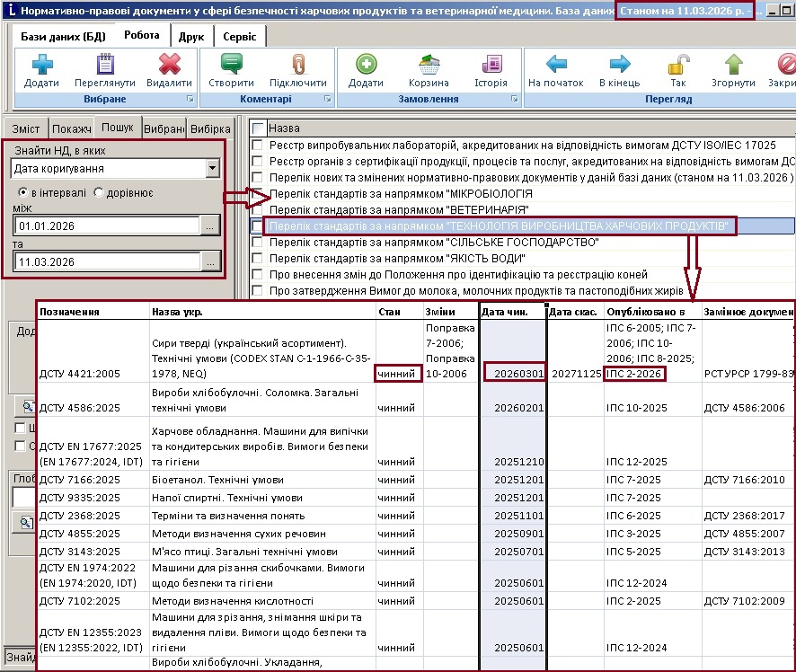
Task: Switch to the Друк ribbon tab
Action: coord(190,37)
